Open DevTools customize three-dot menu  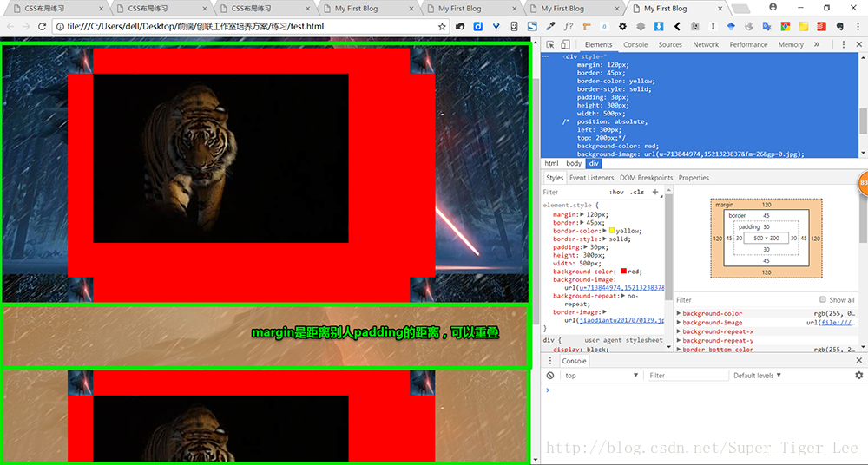pyautogui.click(x=844, y=45)
